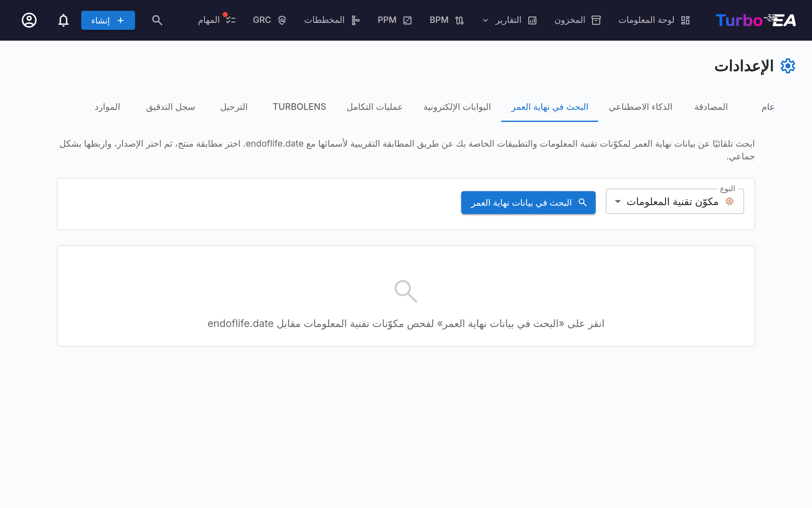Open the user account profile icon
The height and width of the screenshot is (508, 812).
pos(29,20)
